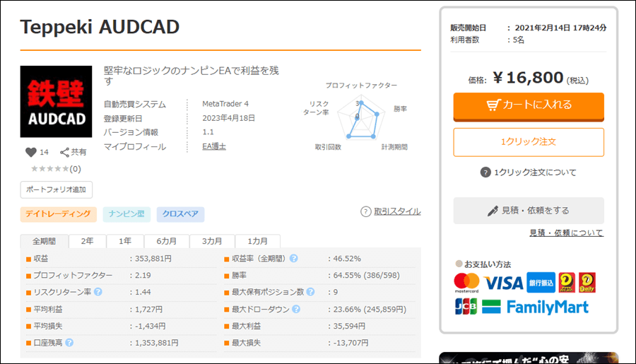Select the 全期間 tab
This screenshot has width=636, height=364.
click(x=44, y=241)
